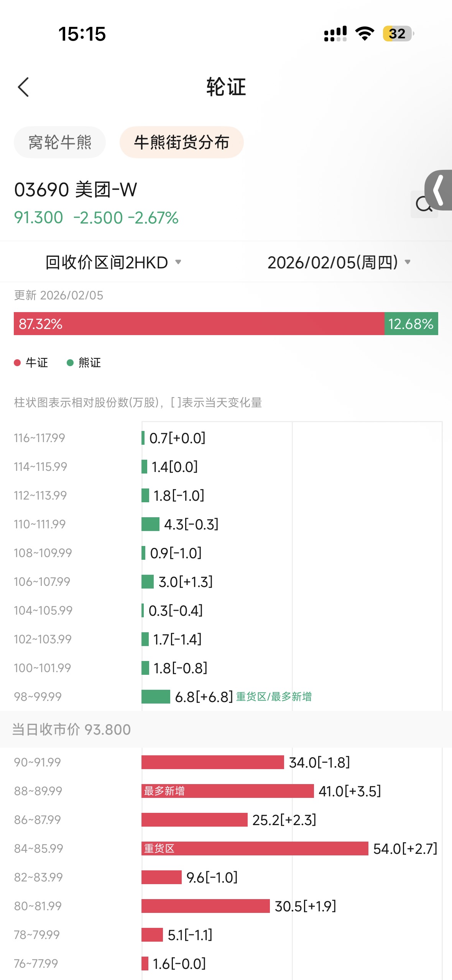This screenshot has width=452, height=980.
Task: Tap the Wi-Fi status icon
Action: [x=365, y=34]
